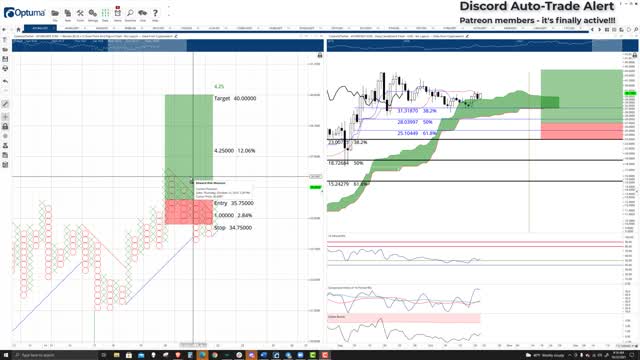Click the '4.25000 12.06%' reward label
Viewport: 640px width, 360px height.
click(235, 151)
